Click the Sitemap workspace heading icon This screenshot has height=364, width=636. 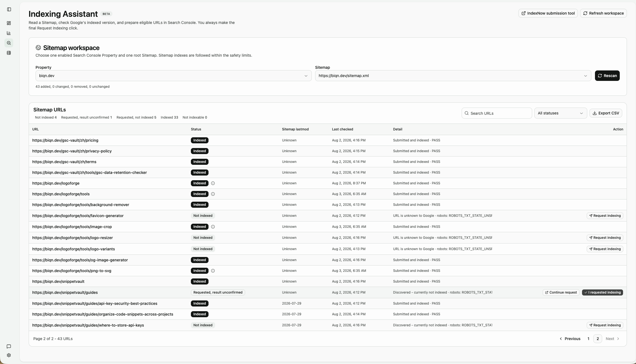pos(38,48)
